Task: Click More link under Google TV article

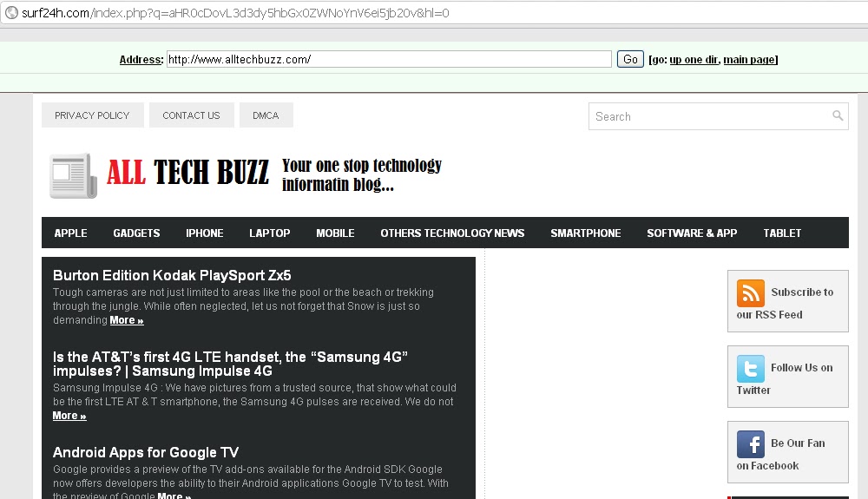Action: click(174, 496)
